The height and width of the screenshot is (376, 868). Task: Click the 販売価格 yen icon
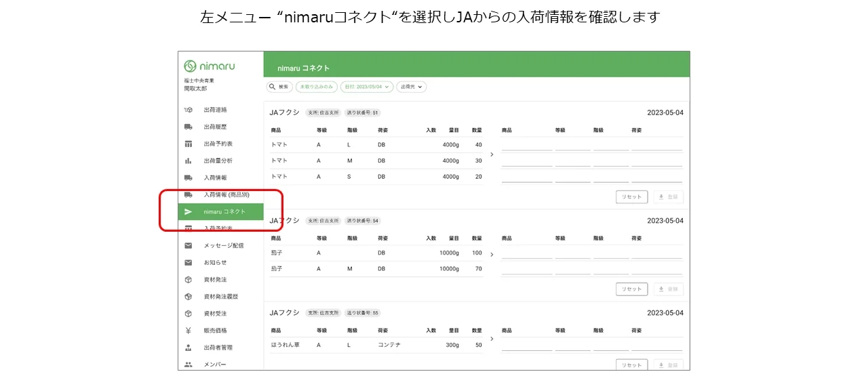(x=189, y=331)
